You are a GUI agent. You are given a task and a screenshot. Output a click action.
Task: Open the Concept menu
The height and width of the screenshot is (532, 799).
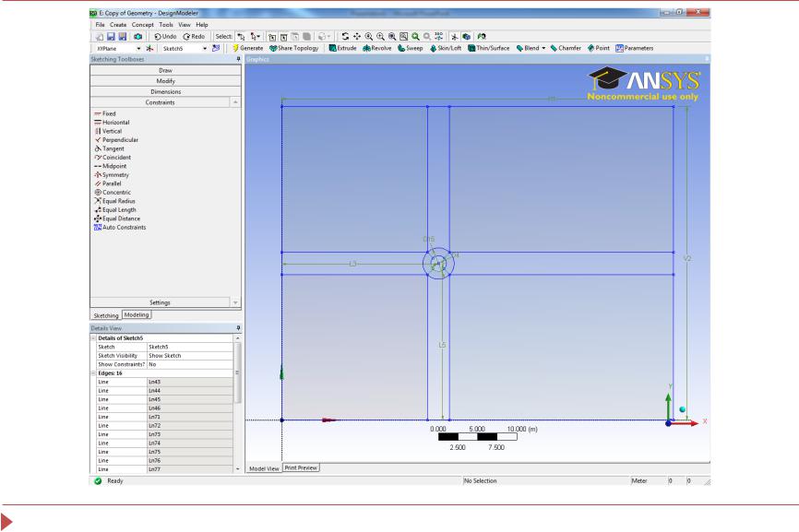click(142, 25)
